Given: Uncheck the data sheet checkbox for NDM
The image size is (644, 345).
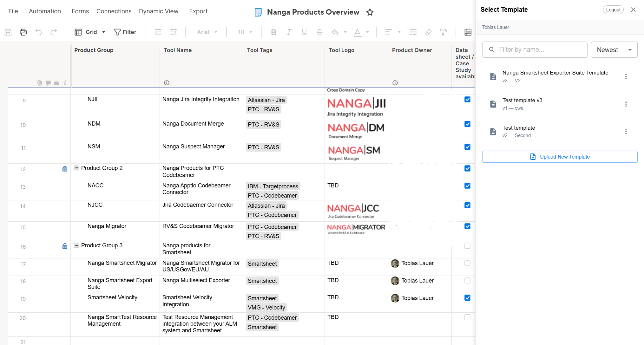Looking at the screenshot, I should tap(467, 124).
